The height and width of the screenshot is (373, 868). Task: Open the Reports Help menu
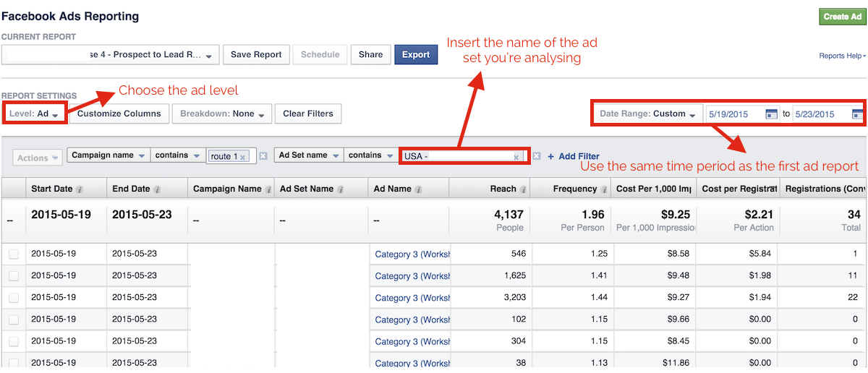pyautogui.click(x=842, y=56)
